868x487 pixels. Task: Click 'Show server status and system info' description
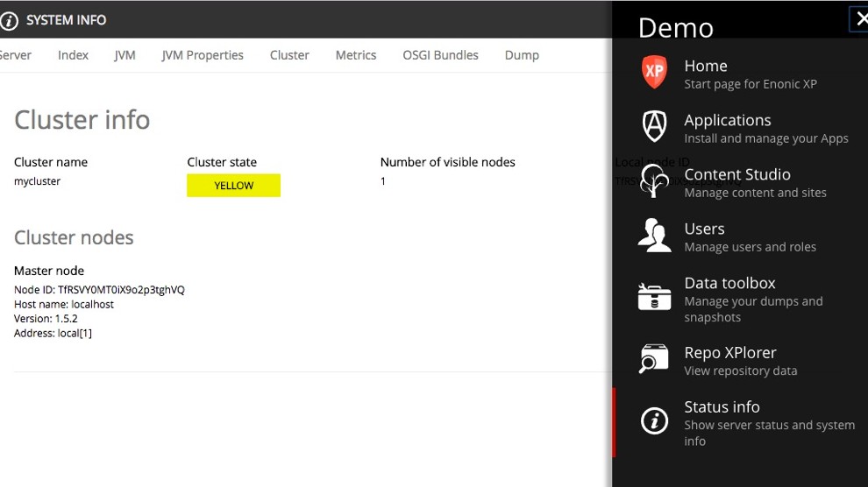[x=770, y=433]
